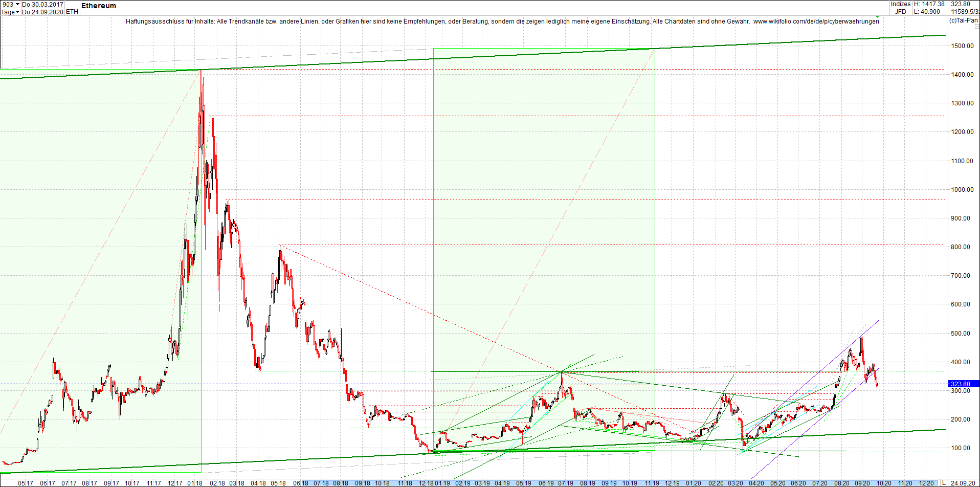Click the last price 323.80 in header
The image size is (980, 487).
point(960,4)
